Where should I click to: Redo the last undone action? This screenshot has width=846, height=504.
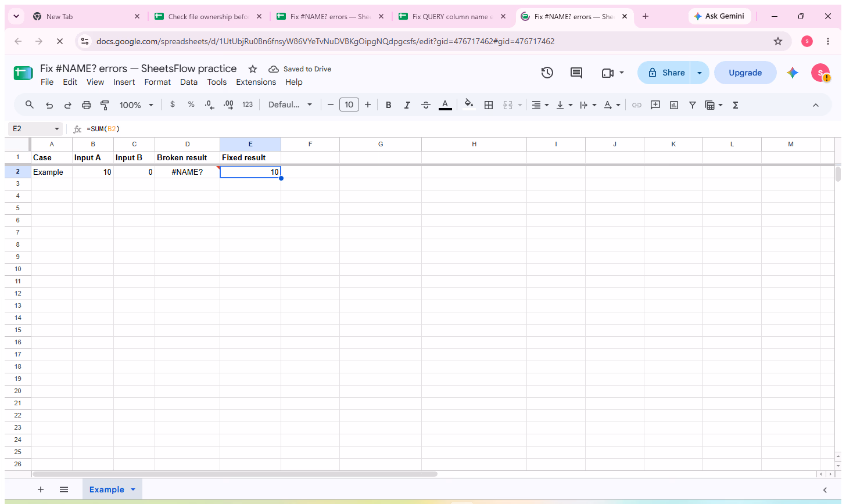(68, 105)
